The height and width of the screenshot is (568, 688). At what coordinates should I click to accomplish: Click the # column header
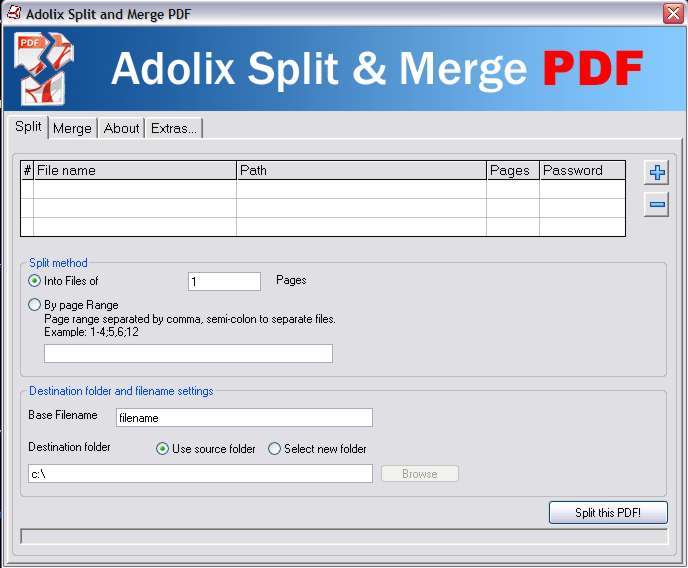(x=27, y=170)
